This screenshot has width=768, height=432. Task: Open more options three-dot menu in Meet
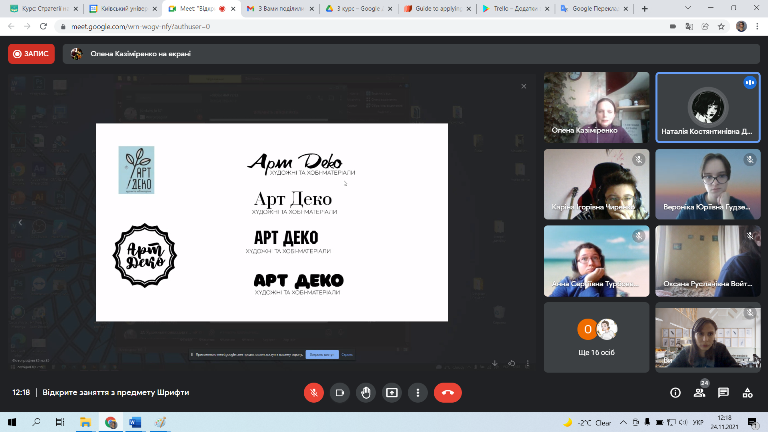pos(418,393)
